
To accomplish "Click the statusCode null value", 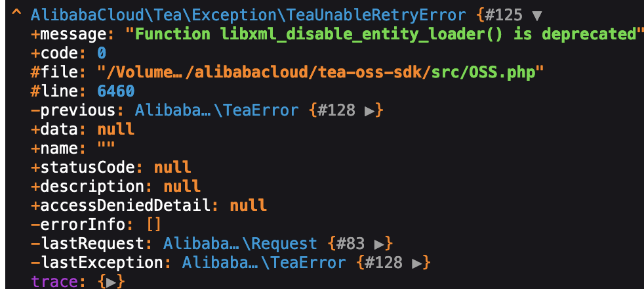I will coord(173,167).
